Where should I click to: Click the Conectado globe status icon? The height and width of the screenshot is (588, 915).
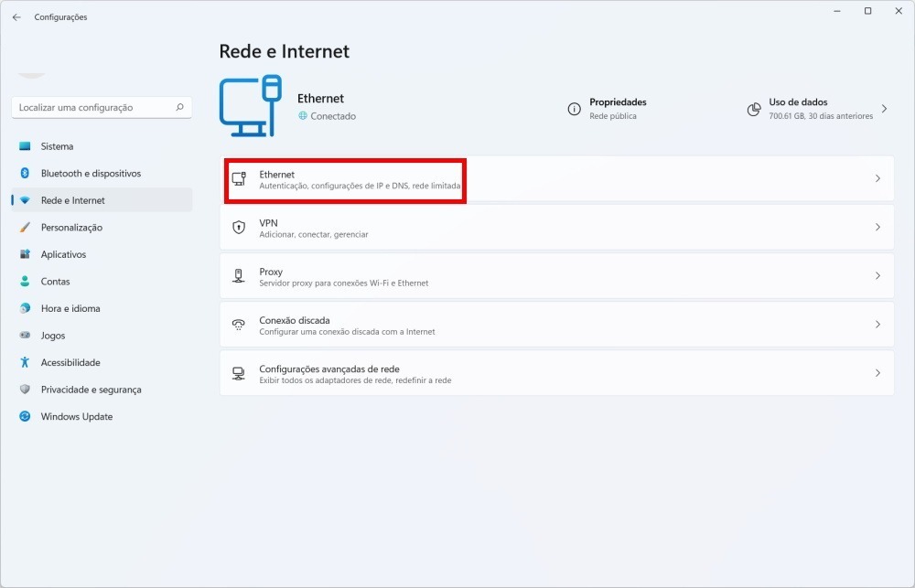pyautogui.click(x=303, y=115)
